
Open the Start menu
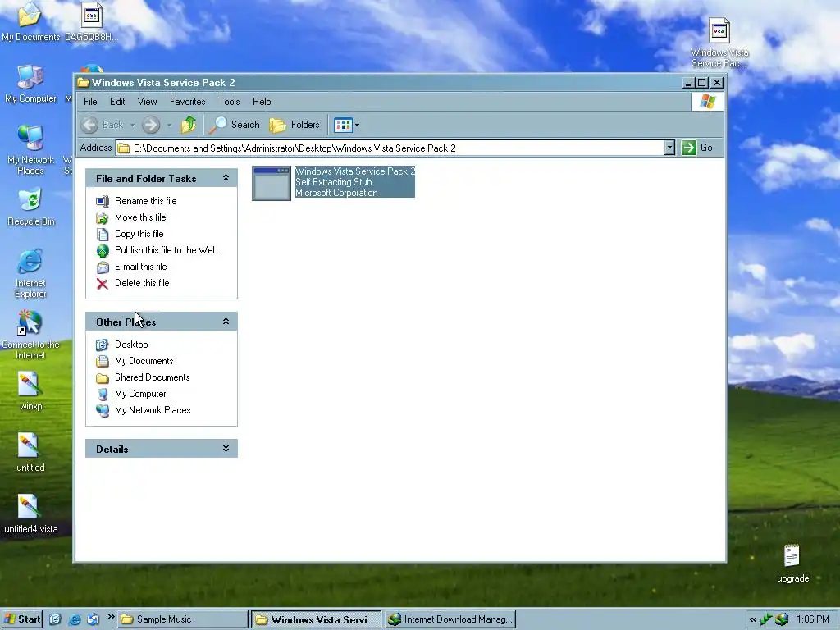(x=22, y=619)
